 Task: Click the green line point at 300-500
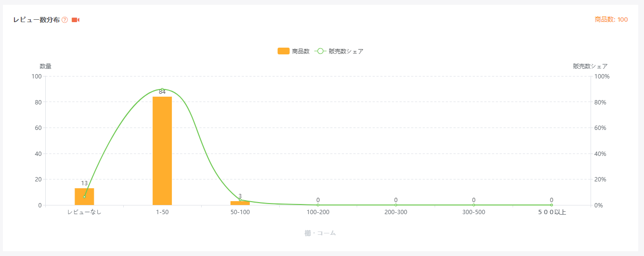tap(474, 205)
